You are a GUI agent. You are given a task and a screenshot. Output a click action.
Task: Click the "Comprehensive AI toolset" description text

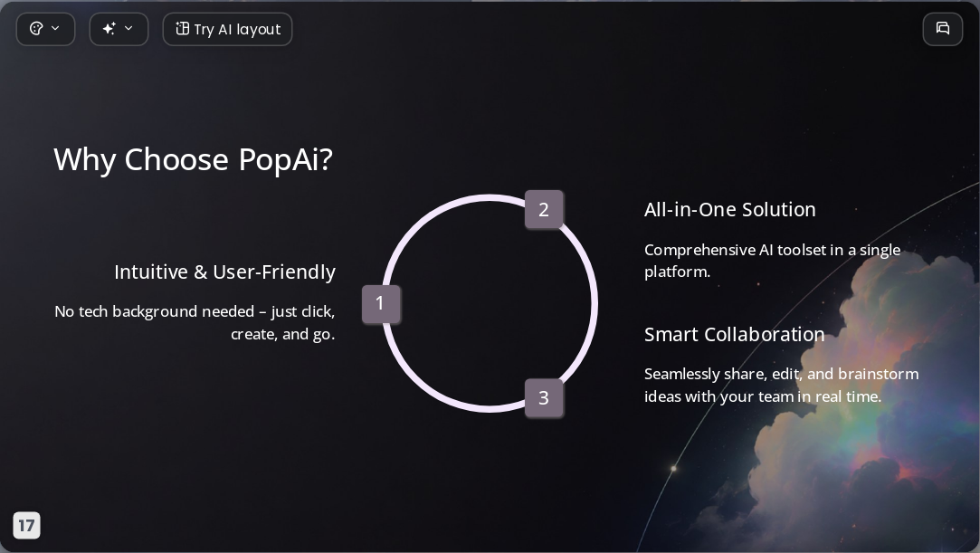773,261
